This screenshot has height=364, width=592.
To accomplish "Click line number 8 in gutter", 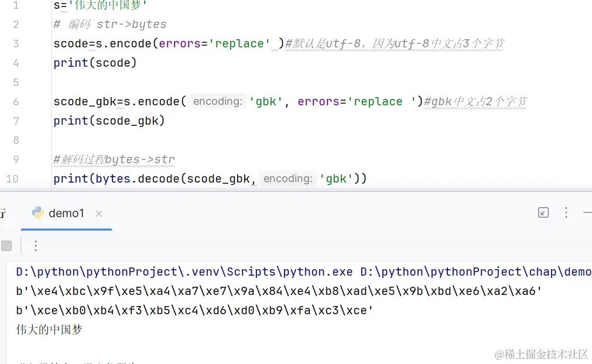I will pos(16,140).
